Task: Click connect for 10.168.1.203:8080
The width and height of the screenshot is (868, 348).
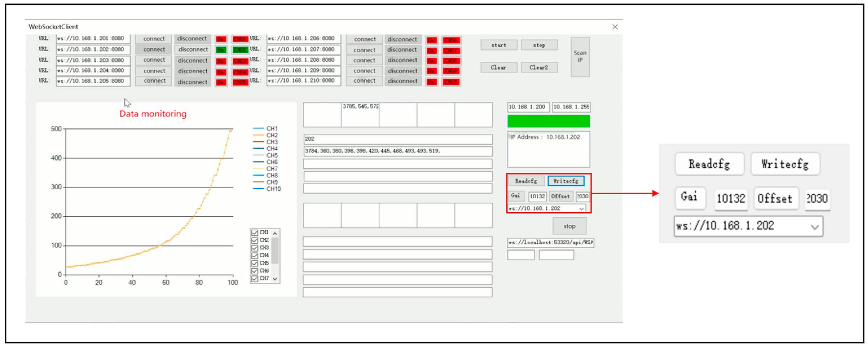Action: (154, 60)
